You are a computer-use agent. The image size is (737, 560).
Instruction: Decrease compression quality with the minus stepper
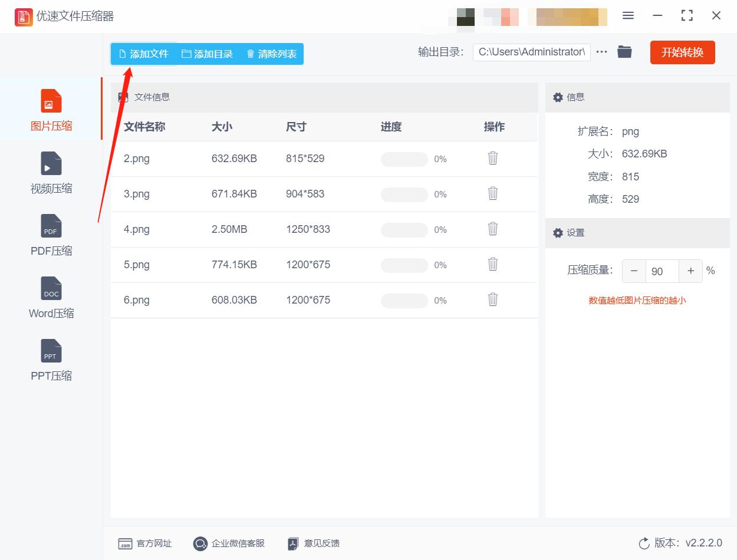(x=634, y=271)
